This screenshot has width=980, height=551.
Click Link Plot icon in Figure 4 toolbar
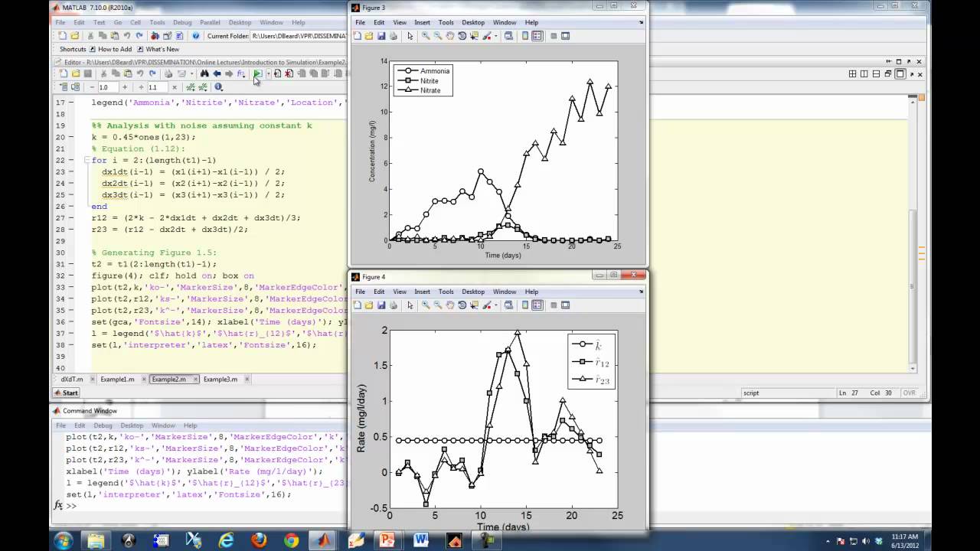click(508, 305)
